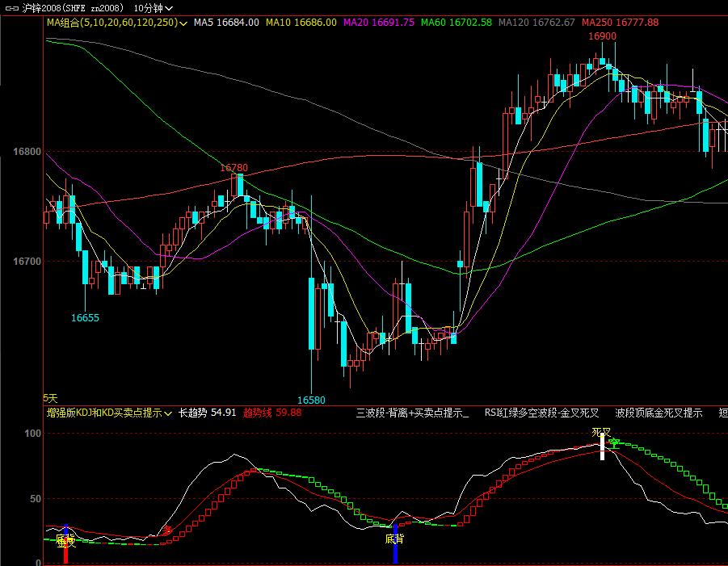Screen dimensions: 728x566
Task: Click the 100 level axis label
Action: pyautogui.click(x=32, y=434)
